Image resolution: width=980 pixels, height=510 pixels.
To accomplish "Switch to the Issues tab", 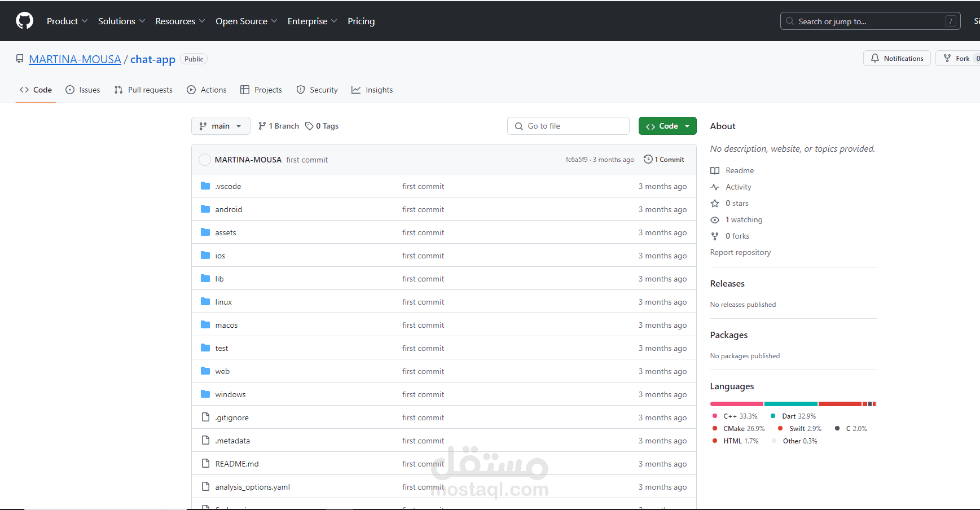I will point(83,90).
